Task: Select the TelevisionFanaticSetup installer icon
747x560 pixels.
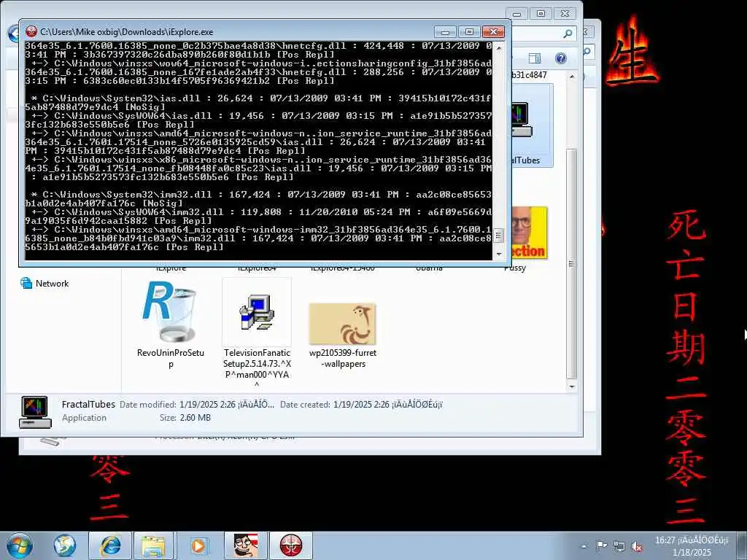Action: pyautogui.click(x=257, y=313)
